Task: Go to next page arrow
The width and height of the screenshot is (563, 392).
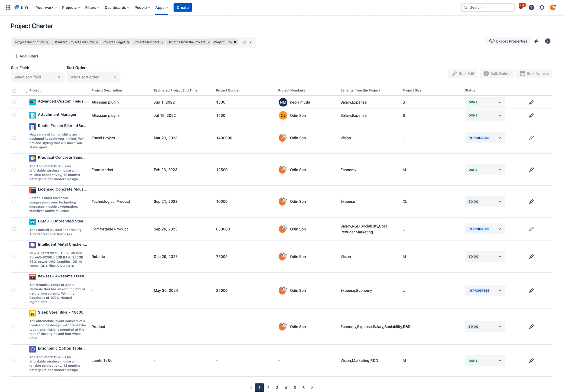Action: [x=312, y=388]
